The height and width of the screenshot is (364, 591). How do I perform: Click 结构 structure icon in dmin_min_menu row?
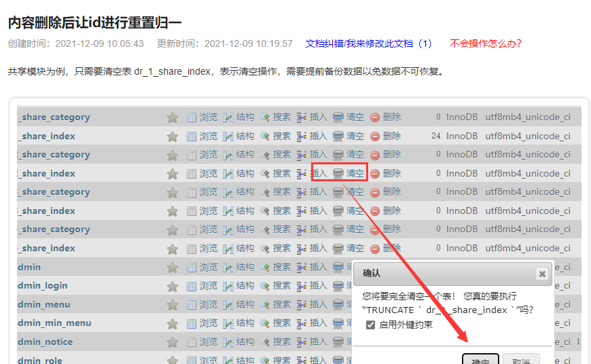point(228,323)
